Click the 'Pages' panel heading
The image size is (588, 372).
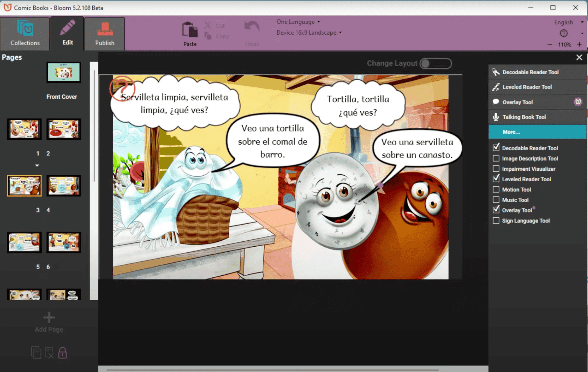(12, 57)
